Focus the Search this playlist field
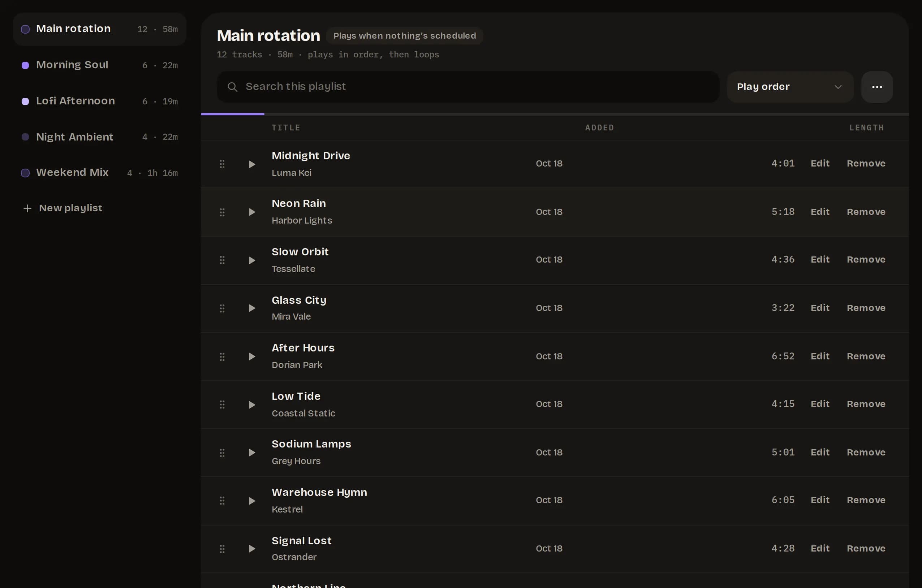 [468, 87]
